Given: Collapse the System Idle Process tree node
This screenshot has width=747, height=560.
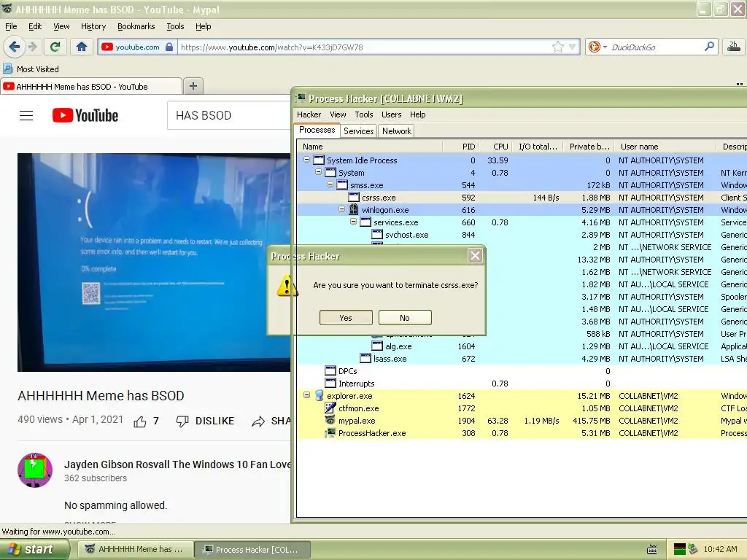Looking at the screenshot, I should click(307, 160).
